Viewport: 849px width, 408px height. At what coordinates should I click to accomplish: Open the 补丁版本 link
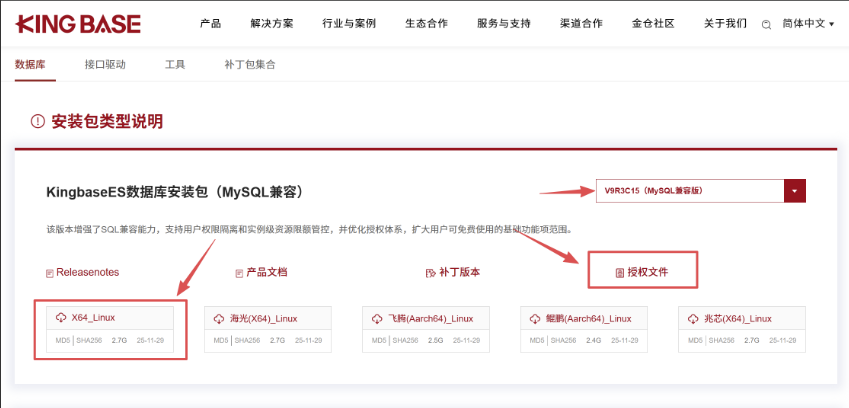pyautogui.click(x=460, y=272)
